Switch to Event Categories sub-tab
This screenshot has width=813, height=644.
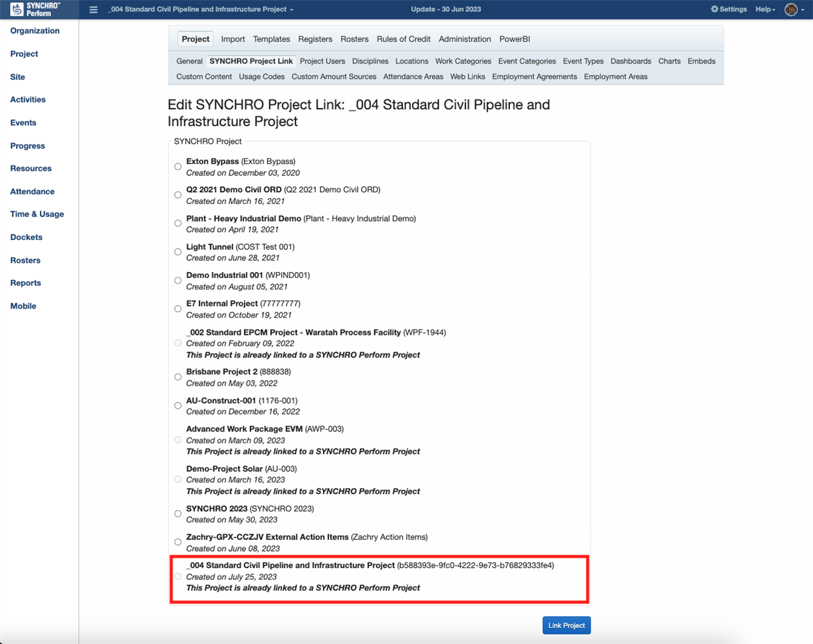pos(527,61)
